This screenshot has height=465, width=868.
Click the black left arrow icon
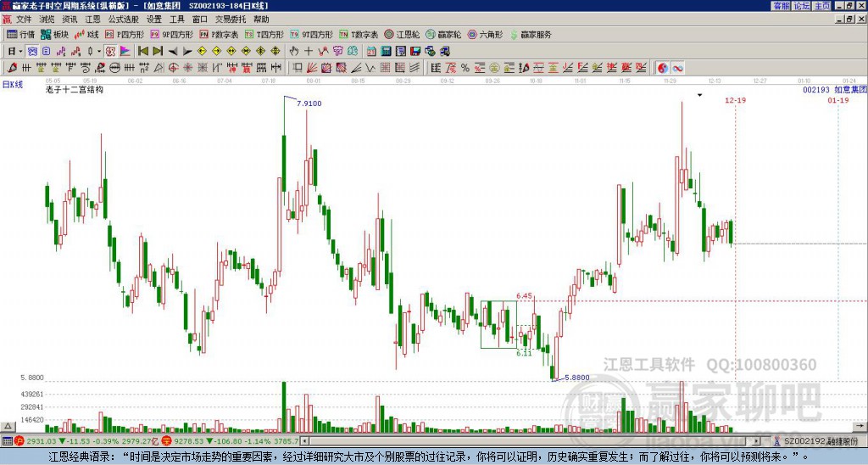coord(173,51)
